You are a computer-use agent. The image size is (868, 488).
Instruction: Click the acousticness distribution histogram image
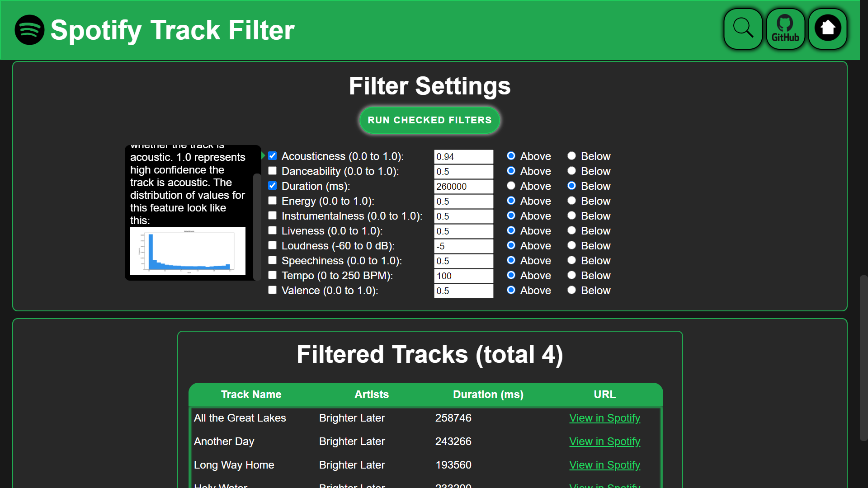point(188,251)
